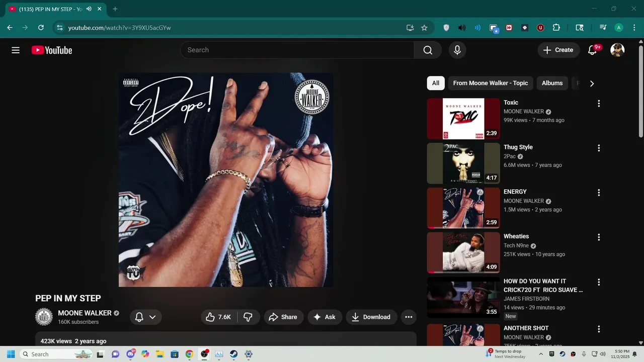
Task: Show hidden system tray icons chevron
Action: click(x=541, y=354)
